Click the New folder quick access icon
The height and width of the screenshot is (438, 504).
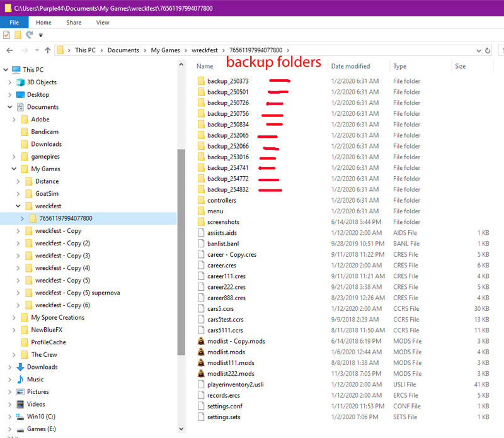click(18, 35)
